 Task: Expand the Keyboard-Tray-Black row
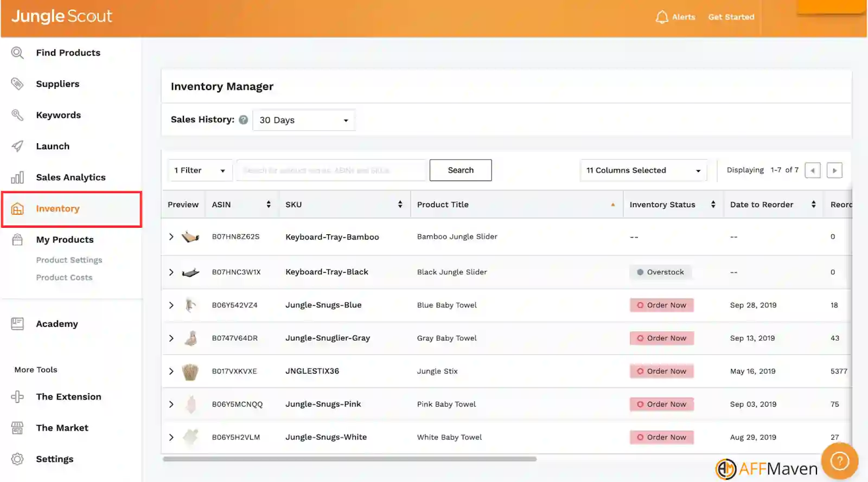[171, 272]
